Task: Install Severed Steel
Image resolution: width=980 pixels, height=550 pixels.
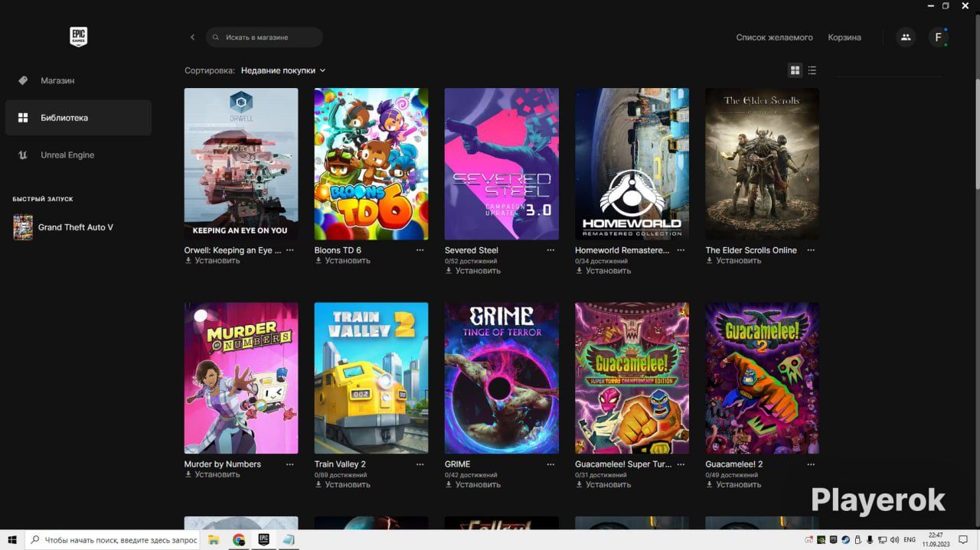Action: (x=473, y=271)
